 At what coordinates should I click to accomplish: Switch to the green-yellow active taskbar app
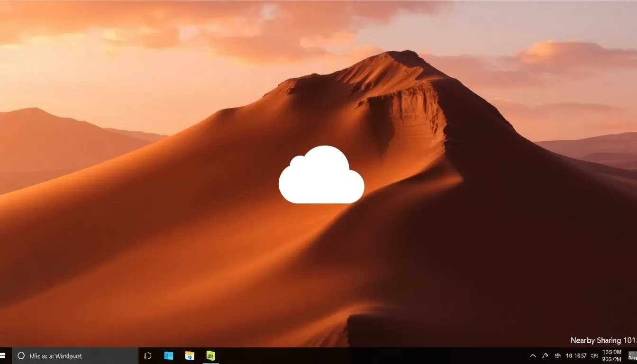[x=210, y=355]
